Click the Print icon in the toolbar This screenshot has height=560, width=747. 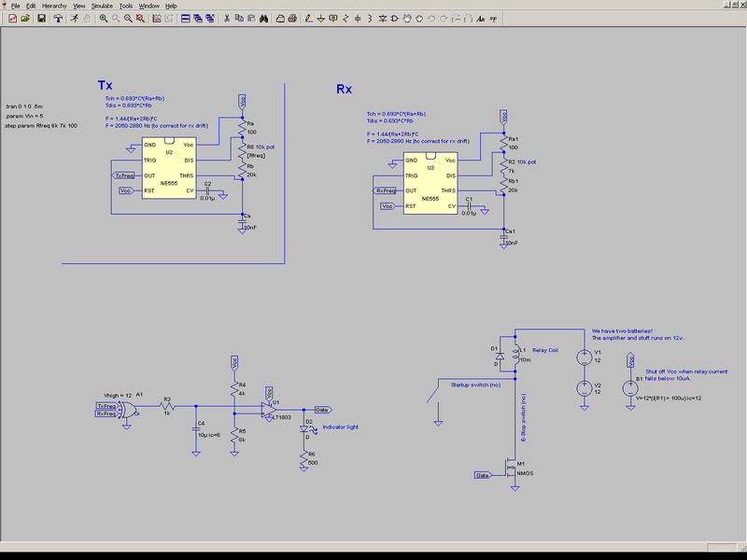click(292, 19)
